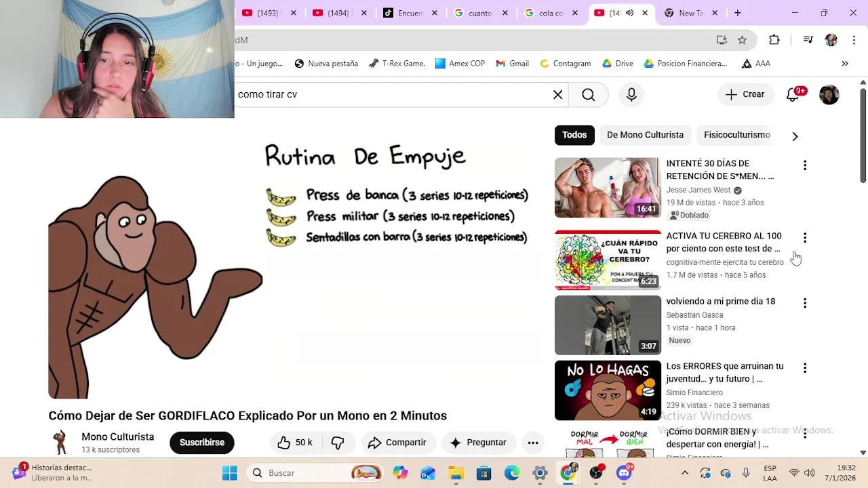Viewport: 868px width, 488px height.
Task: Open the Mono Culturista channel avatar
Action: (60, 443)
